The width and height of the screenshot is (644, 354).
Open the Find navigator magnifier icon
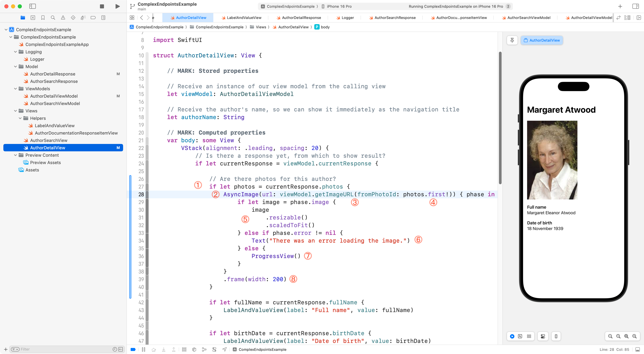coord(53,17)
